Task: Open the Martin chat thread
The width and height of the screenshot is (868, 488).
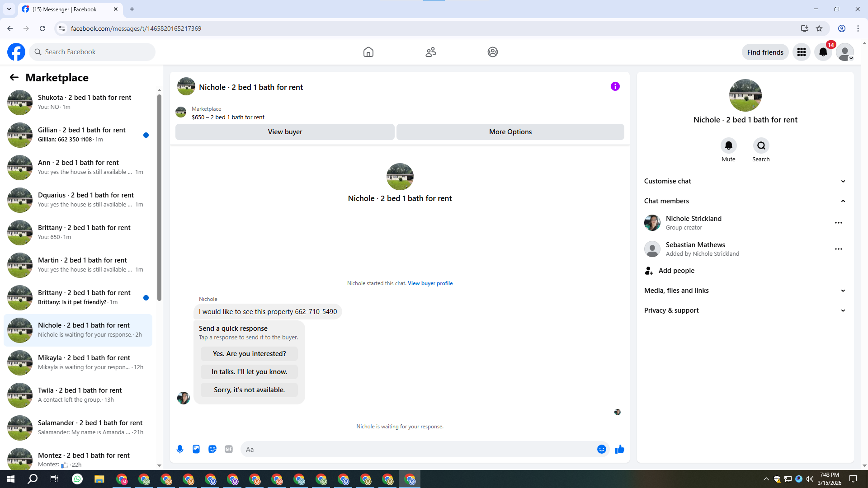Action: tap(78, 265)
